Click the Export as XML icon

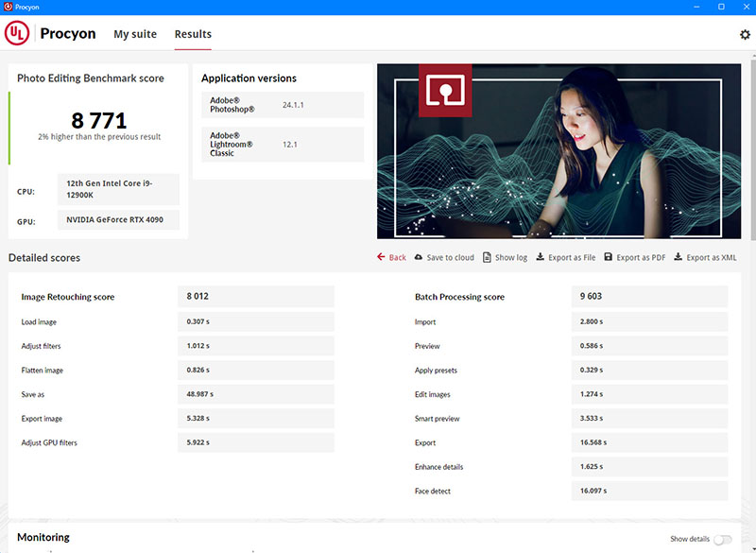[678, 257]
